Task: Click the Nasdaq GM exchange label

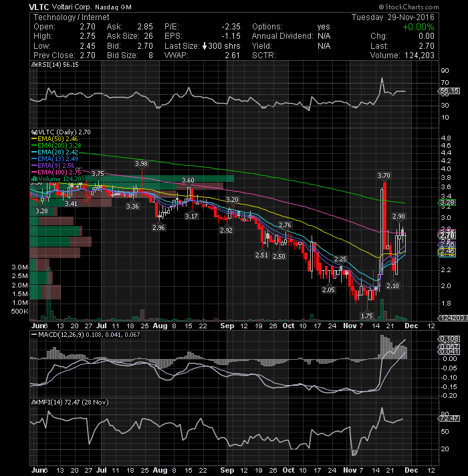Action: point(113,7)
